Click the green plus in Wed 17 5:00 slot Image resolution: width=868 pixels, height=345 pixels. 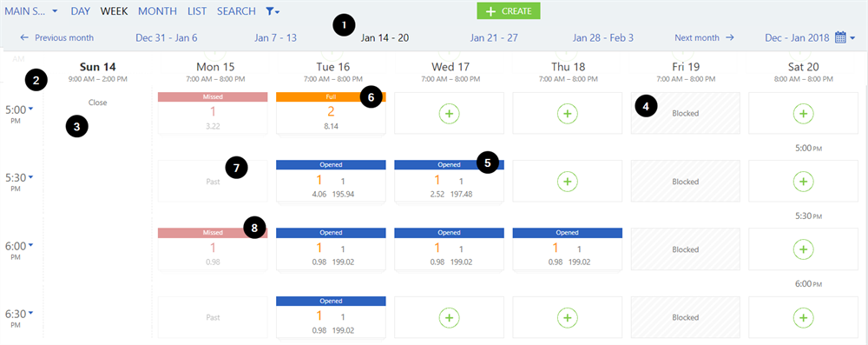[449, 113]
